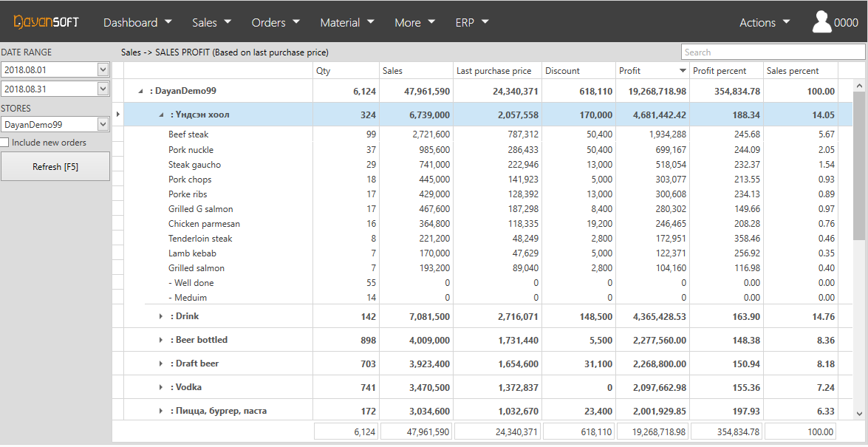Viewport: 868px width, 447px height.
Task: Open the ERP menu
Action: pos(472,22)
